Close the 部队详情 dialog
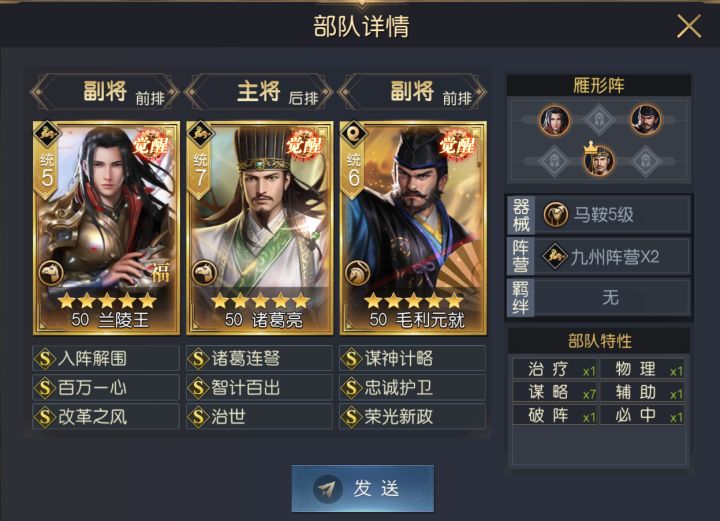 click(689, 26)
